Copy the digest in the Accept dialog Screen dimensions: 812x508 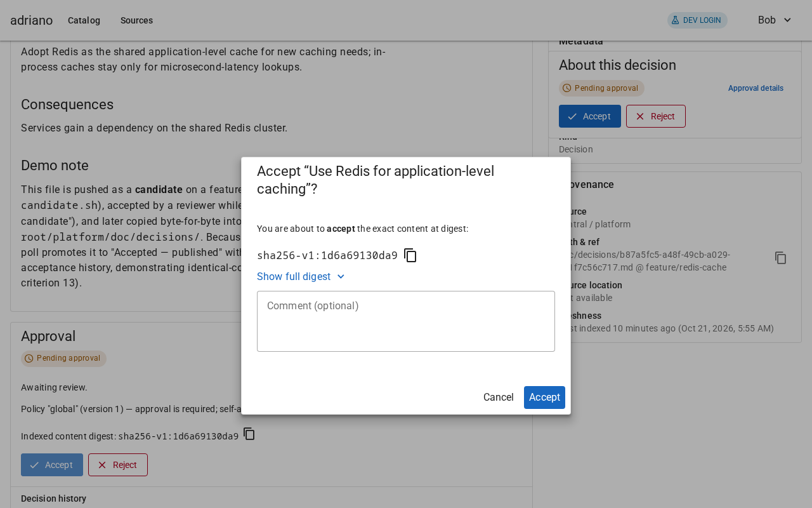click(x=410, y=255)
